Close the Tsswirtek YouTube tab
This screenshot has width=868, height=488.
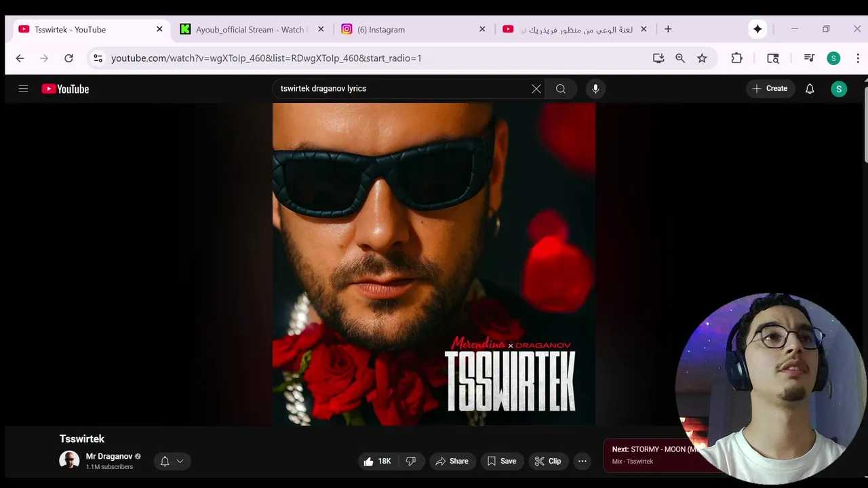159,30
